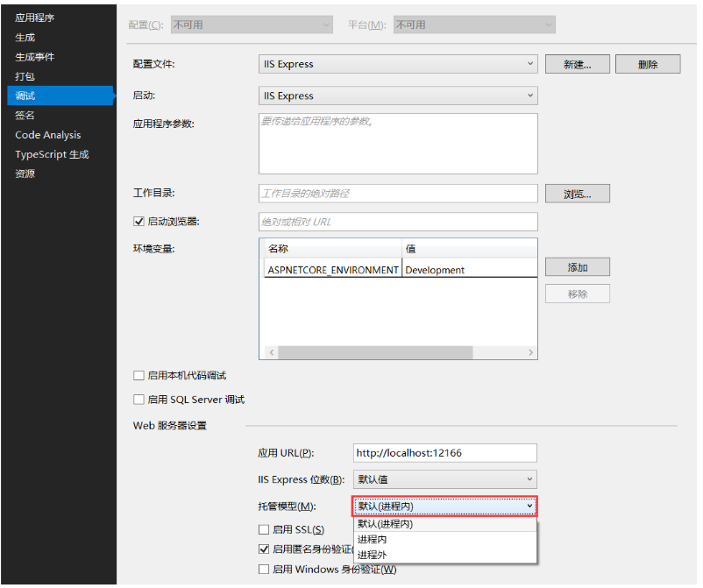Choose 进程外 hosting model option
Screen dimensions: 703x588
(x=445, y=555)
